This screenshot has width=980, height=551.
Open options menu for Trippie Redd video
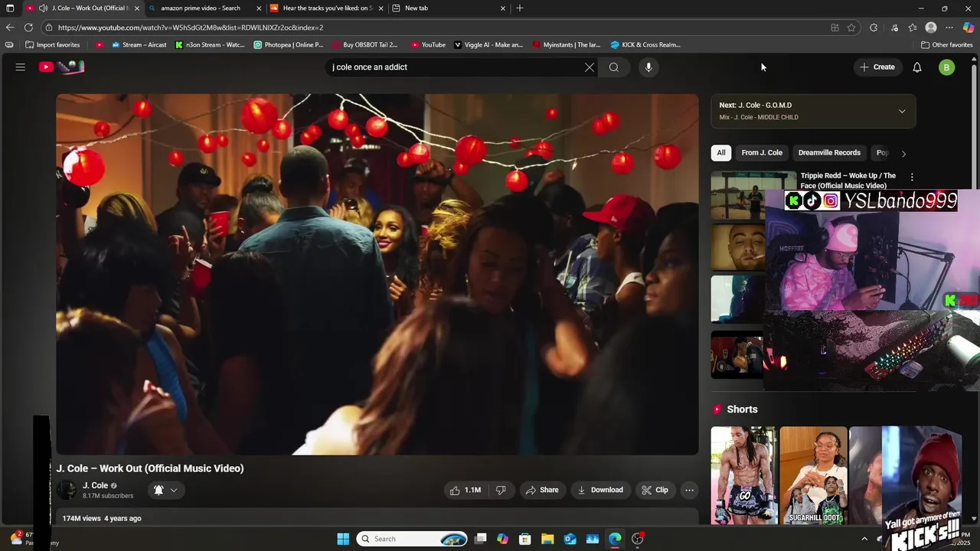(912, 177)
